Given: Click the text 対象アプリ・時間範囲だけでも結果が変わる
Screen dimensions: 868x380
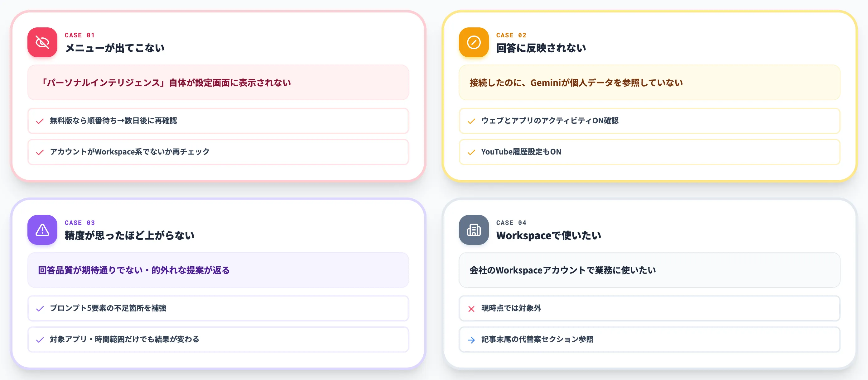Looking at the screenshot, I should [x=124, y=339].
